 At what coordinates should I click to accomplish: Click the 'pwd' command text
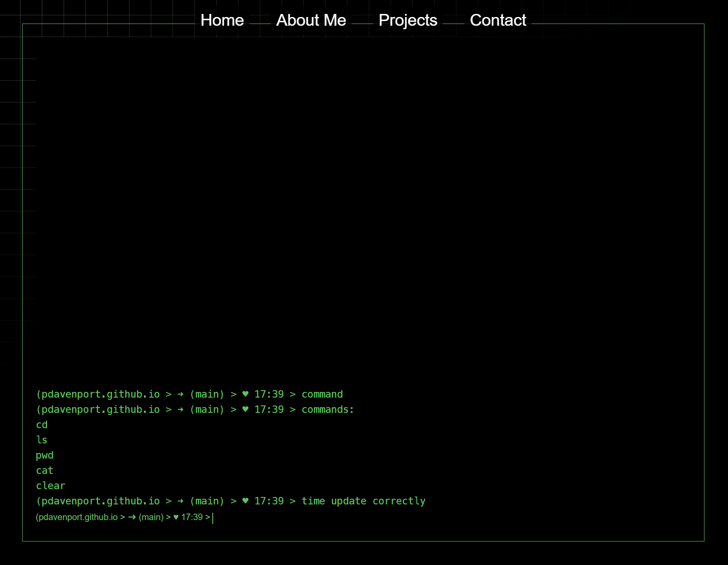click(44, 455)
